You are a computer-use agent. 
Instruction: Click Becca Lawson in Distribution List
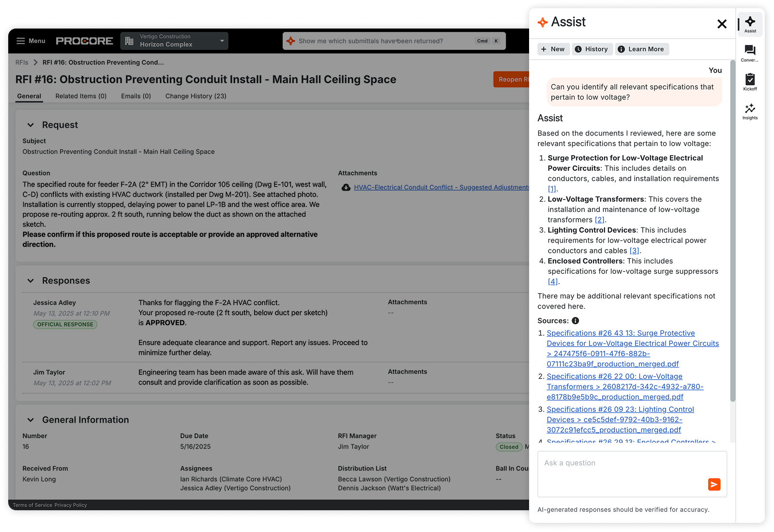[394, 480]
